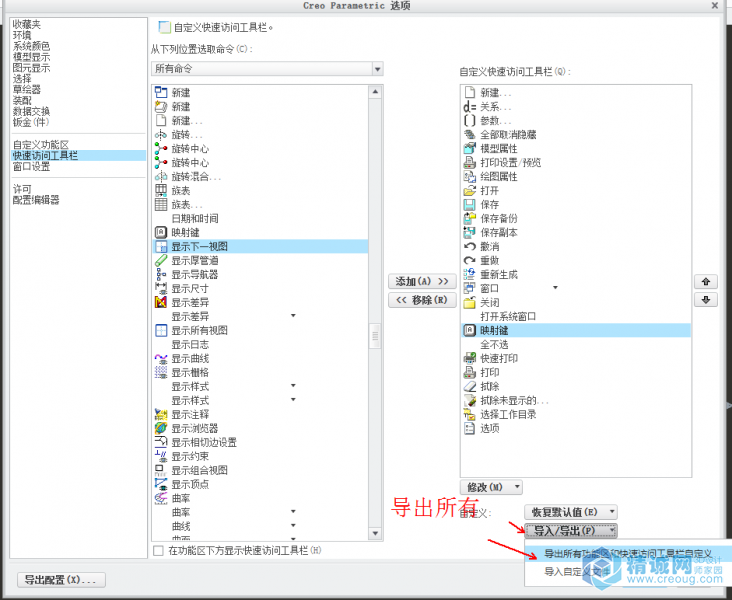Move item down with the down arrow button
Viewport: 732px width, 600px height.
point(705,300)
